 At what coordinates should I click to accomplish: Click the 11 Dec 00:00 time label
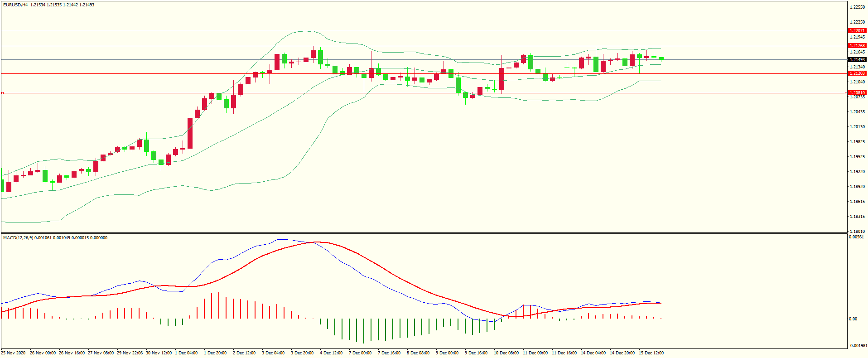pos(535,353)
